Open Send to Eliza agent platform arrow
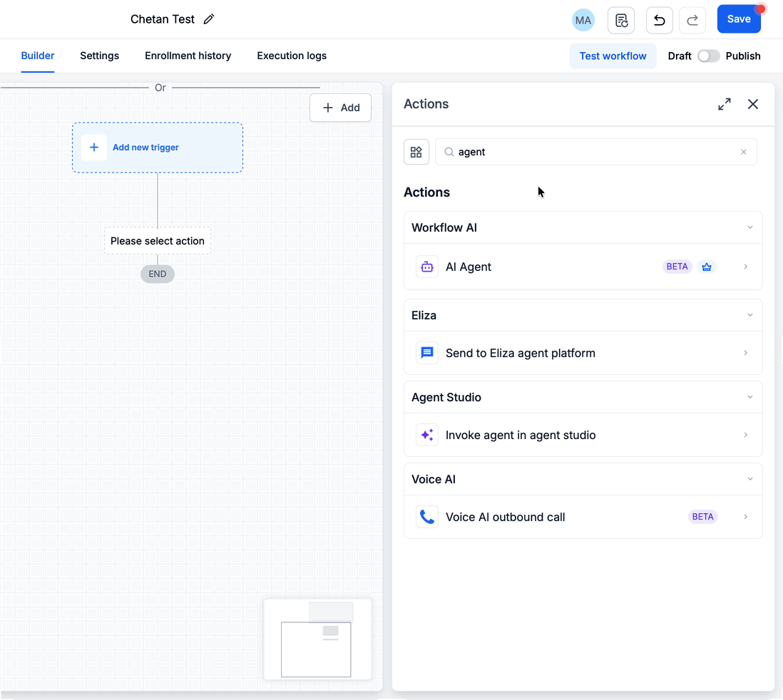Viewport: 783px width, 700px height. tap(745, 353)
